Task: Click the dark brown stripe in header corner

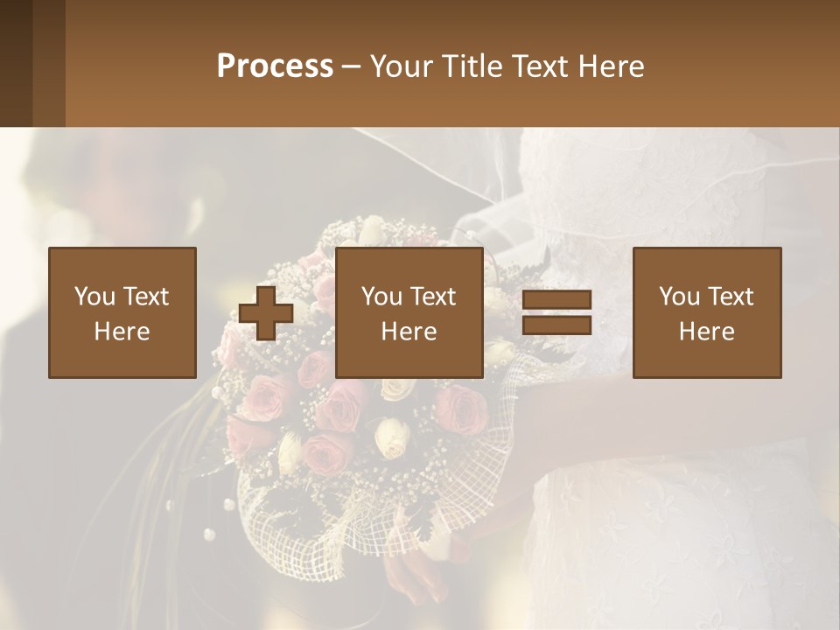Action: pos(16,63)
